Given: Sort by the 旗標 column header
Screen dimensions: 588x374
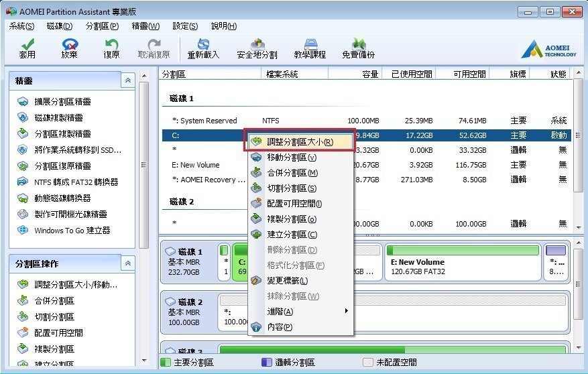Looking at the screenshot, I should coord(510,74).
